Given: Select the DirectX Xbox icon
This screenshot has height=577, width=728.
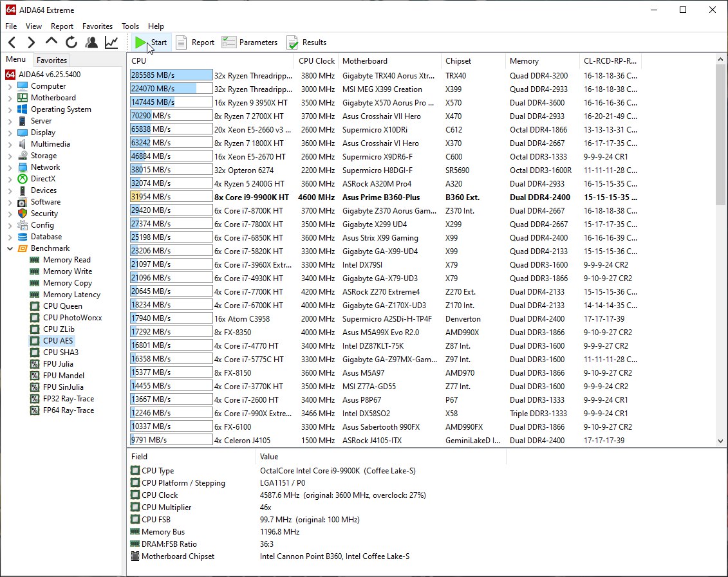Looking at the screenshot, I should click(x=23, y=179).
